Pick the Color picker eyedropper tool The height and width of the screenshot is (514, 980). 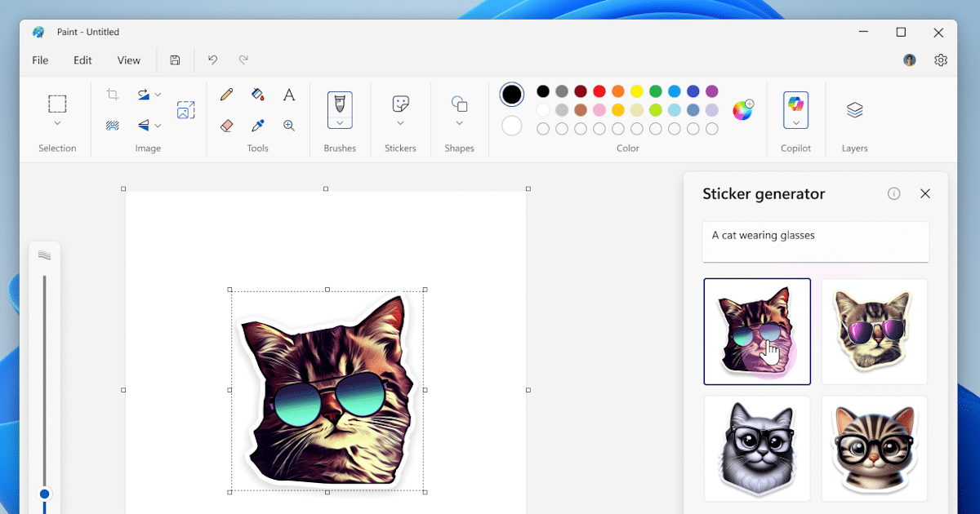pos(258,126)
